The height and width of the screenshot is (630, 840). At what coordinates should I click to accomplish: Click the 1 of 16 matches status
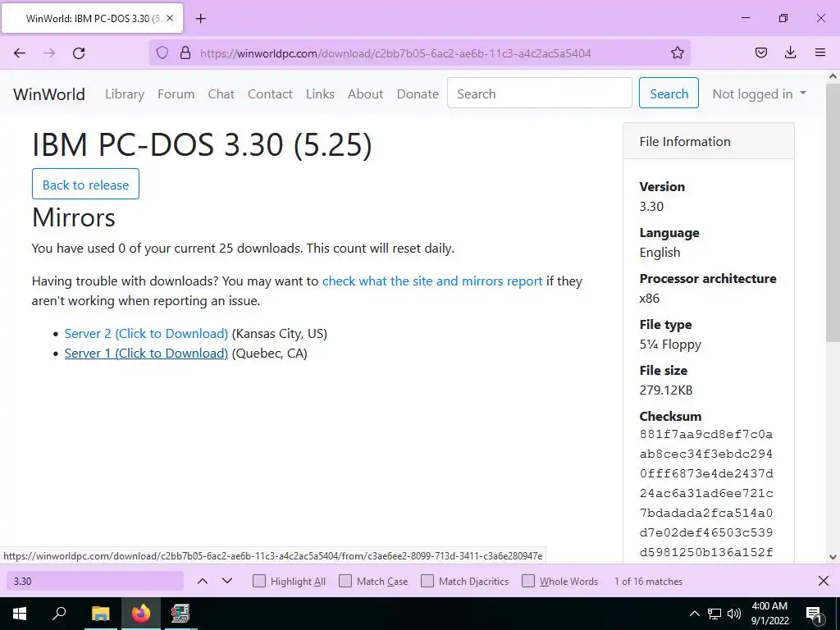point(648,582)
